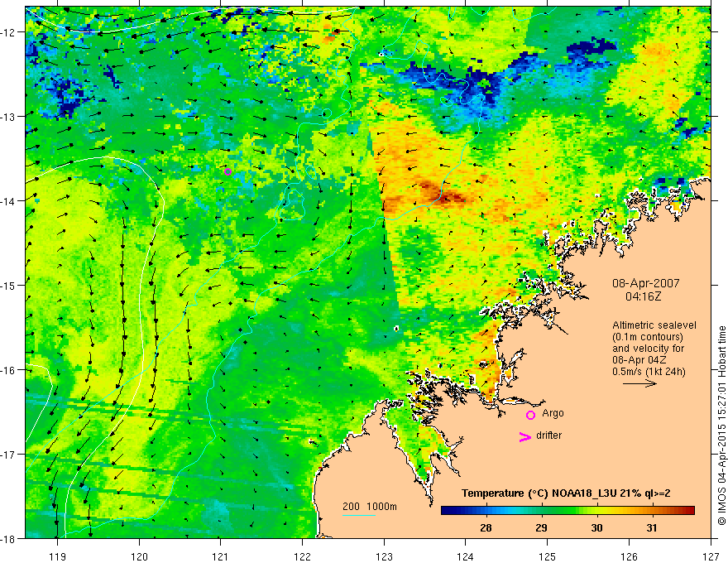Click the IMOS copyright timestamp text
The width and height of the screenshot is (728, 563).
721,426
